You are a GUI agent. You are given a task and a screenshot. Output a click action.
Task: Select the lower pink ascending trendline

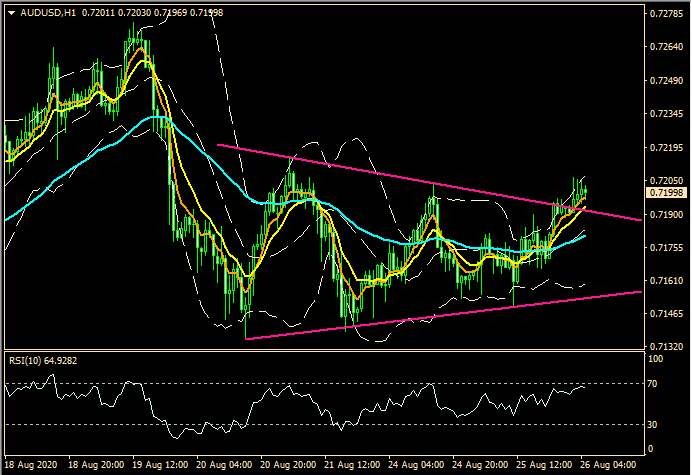point(450,315)
